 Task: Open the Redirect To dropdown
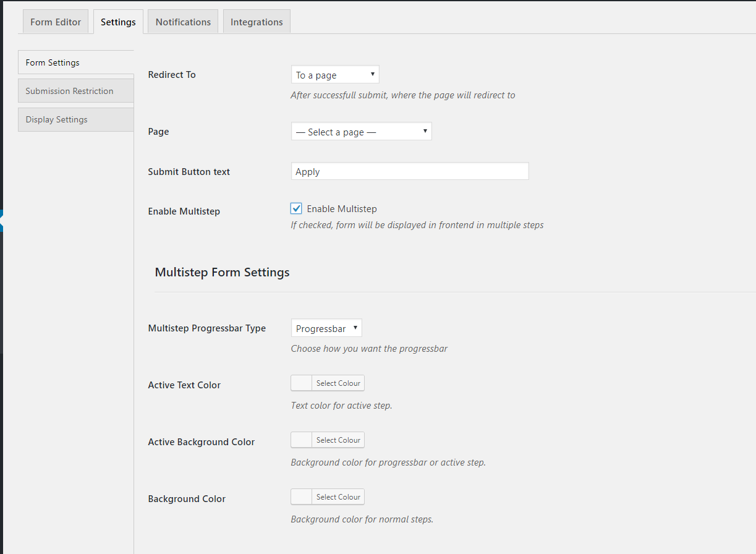coord(335,75)
